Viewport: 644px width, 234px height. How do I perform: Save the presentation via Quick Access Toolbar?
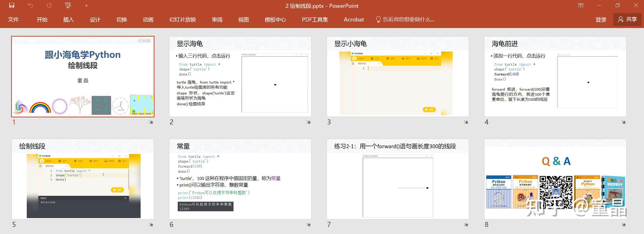click(x=12, y=5)
